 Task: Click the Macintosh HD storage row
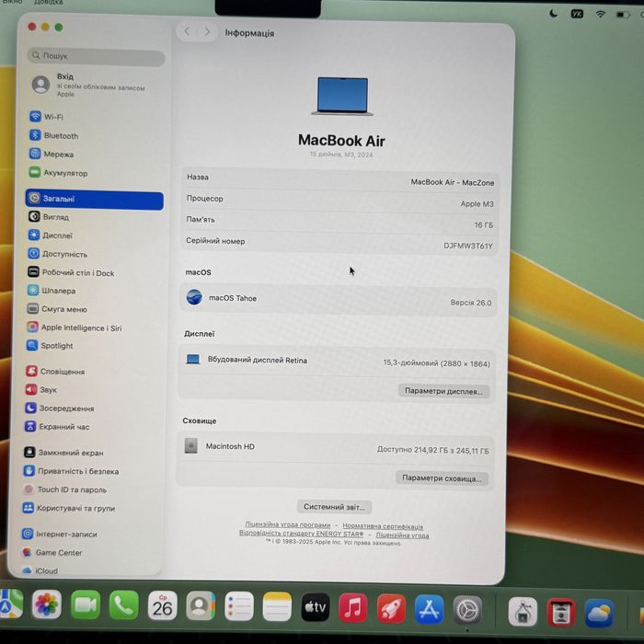pos(335,448)
